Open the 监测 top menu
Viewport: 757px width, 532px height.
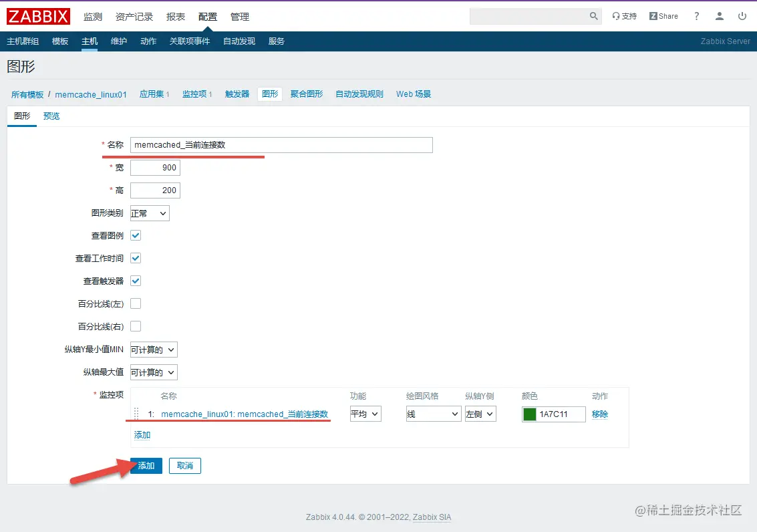tap(93, 17)
